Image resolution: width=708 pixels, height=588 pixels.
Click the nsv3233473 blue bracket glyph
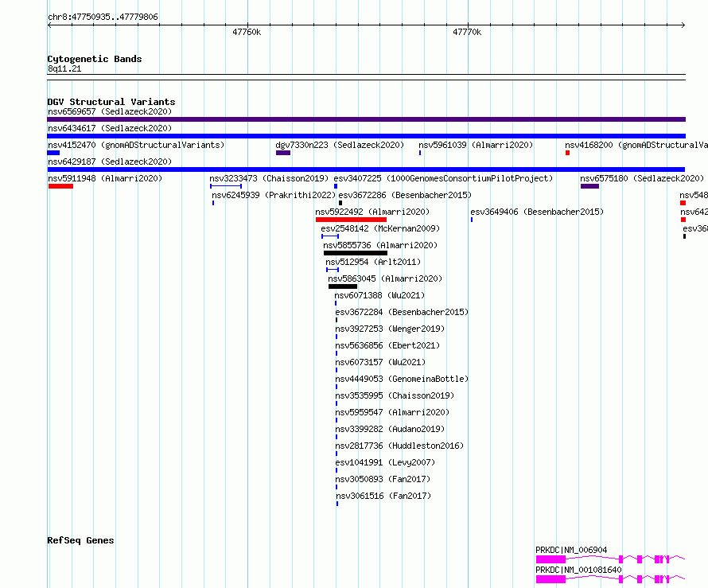[x=226, y=186]
